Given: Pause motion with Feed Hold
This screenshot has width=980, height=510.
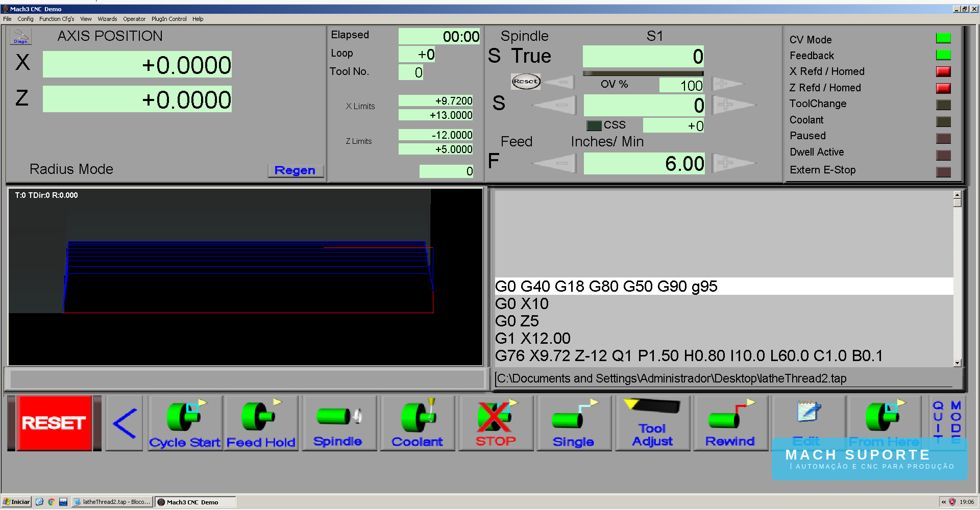Looking at the screenshot, I should coord(261,423).
